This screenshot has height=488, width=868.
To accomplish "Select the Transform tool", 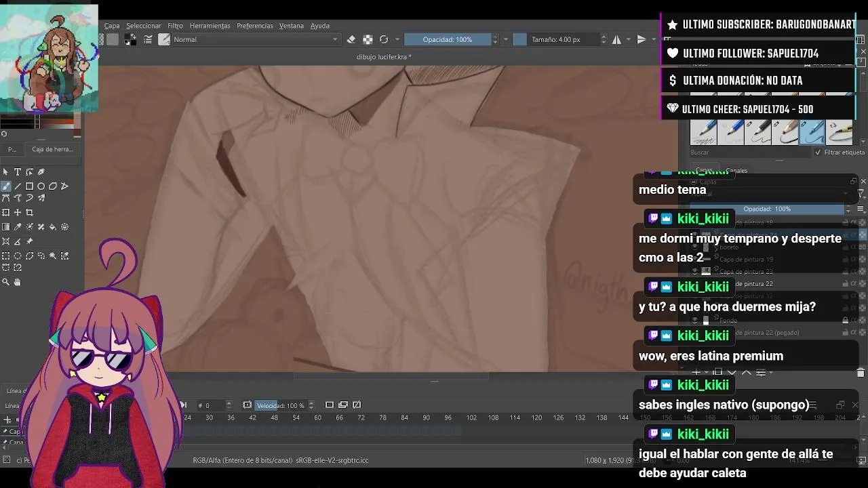I will [6, 213].
